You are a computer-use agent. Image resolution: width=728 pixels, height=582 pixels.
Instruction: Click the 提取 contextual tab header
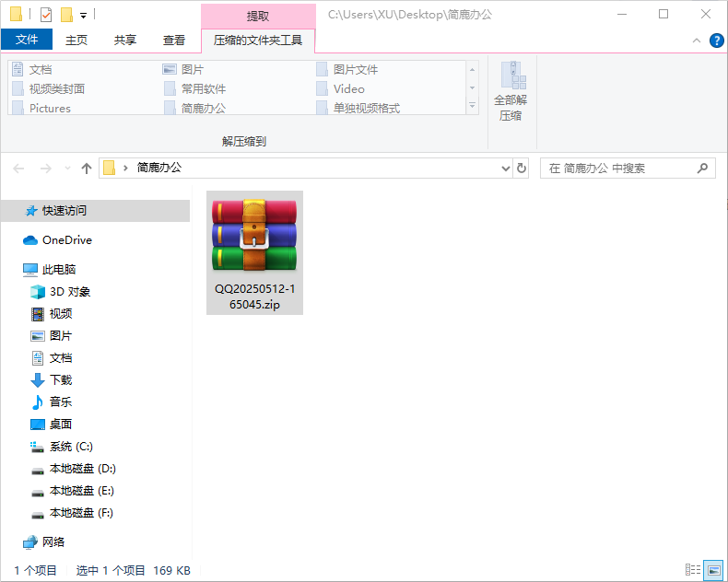click(258, 16)
